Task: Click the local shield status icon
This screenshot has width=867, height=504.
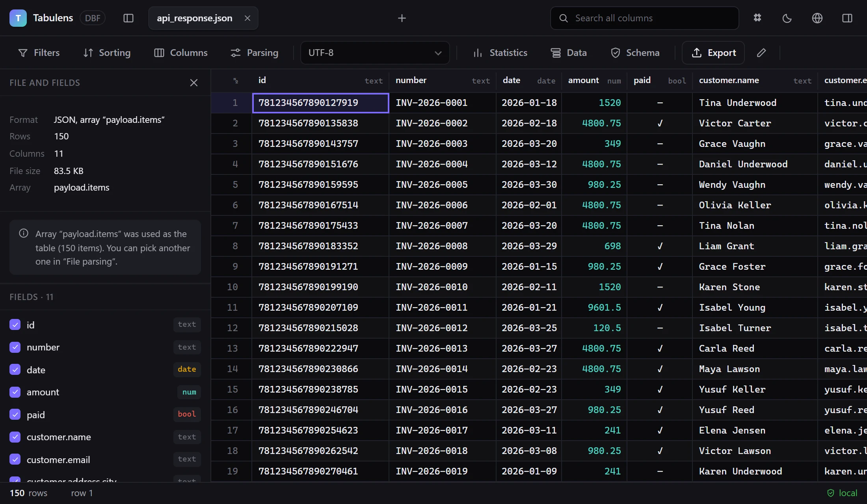Action: (x=831, y=493)
